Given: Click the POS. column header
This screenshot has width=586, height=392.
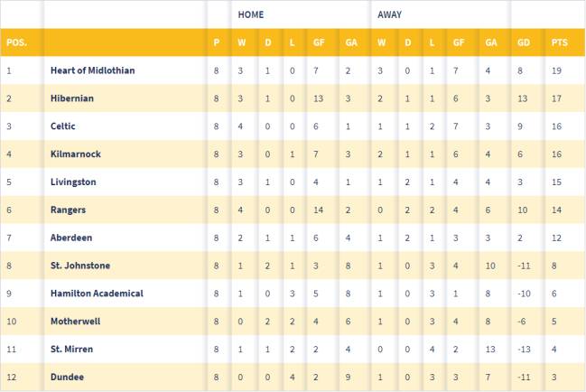Looking at the screenshot, I should [17, 42].
